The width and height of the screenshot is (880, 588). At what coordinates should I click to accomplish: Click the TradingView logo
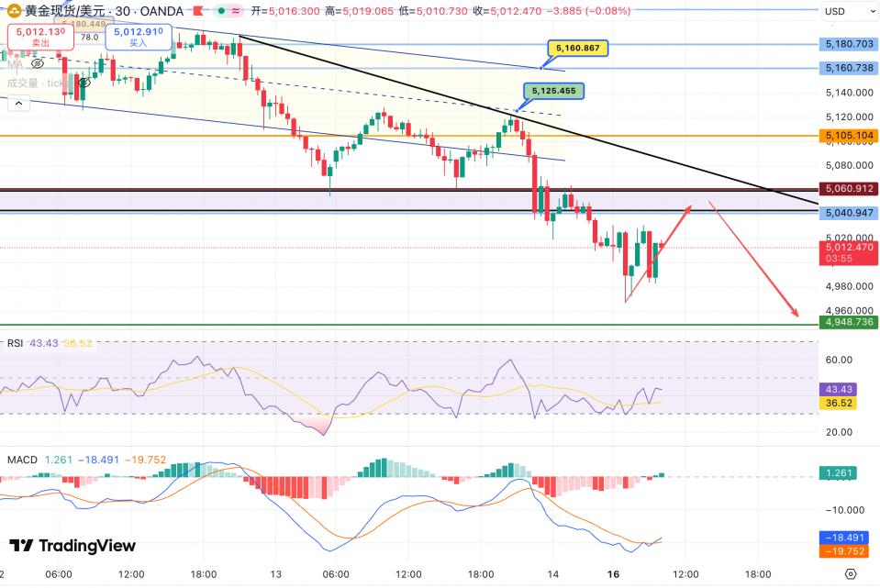coord(72,546)
